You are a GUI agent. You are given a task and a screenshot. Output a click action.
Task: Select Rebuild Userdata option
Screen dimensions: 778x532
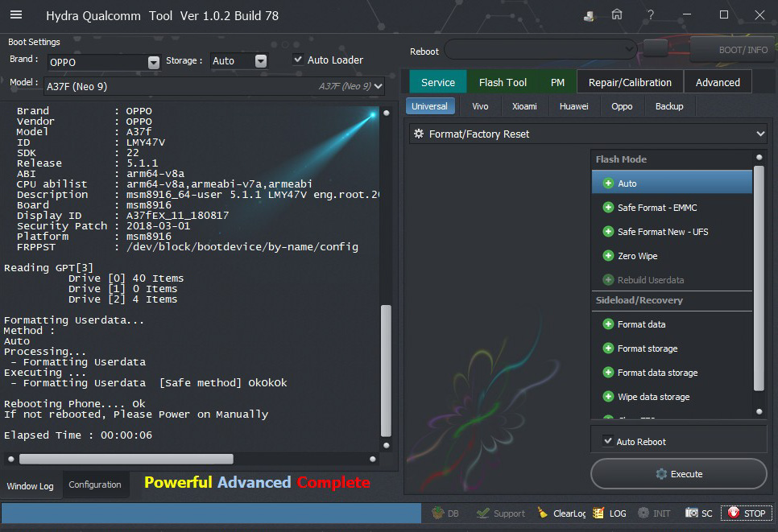pos(672,280)
